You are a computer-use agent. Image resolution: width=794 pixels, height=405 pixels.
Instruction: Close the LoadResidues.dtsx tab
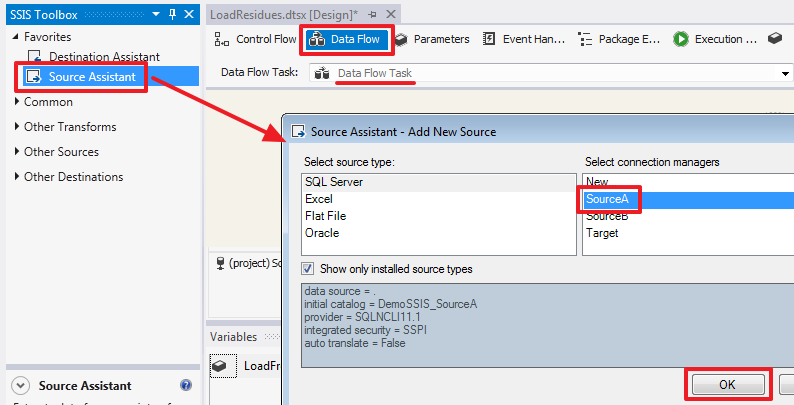pyautogui.click(x=391, y=14)
